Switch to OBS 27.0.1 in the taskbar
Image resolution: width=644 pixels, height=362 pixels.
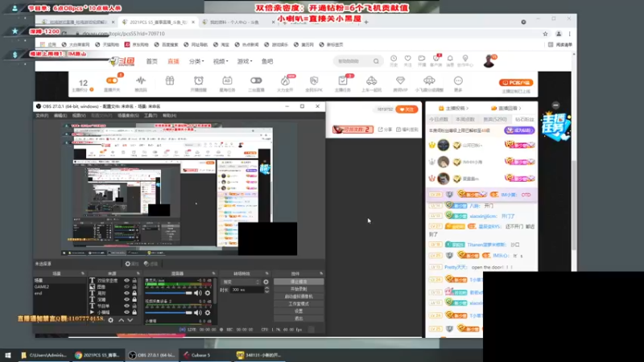point(151,355)
